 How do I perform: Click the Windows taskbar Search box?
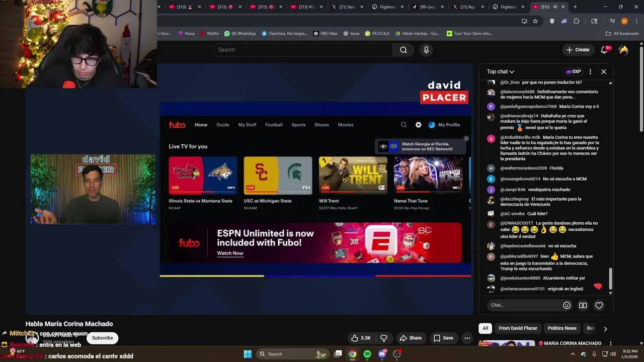click(x=292, y=354)
